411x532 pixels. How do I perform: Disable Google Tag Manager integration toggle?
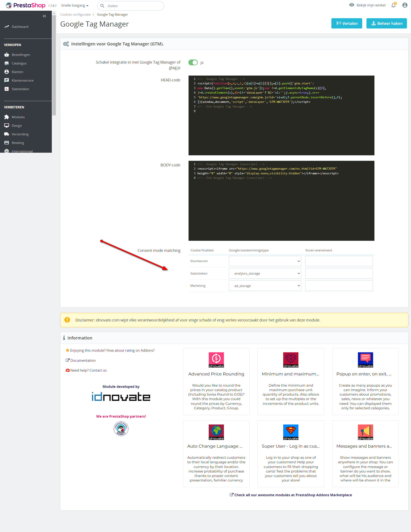193,62
